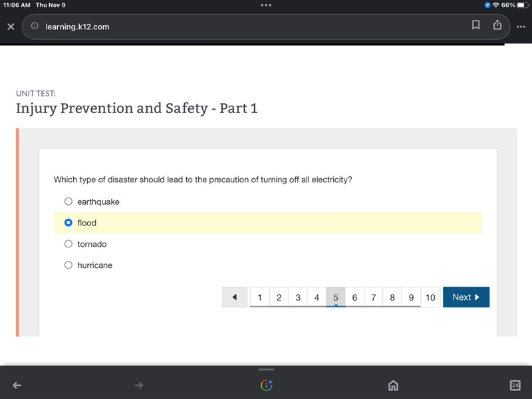The width and height of the screenshot is (532, 399).
Task: Bookmark this page using bookmark icon
Action: pyautogui.click(x=475, y=25)
